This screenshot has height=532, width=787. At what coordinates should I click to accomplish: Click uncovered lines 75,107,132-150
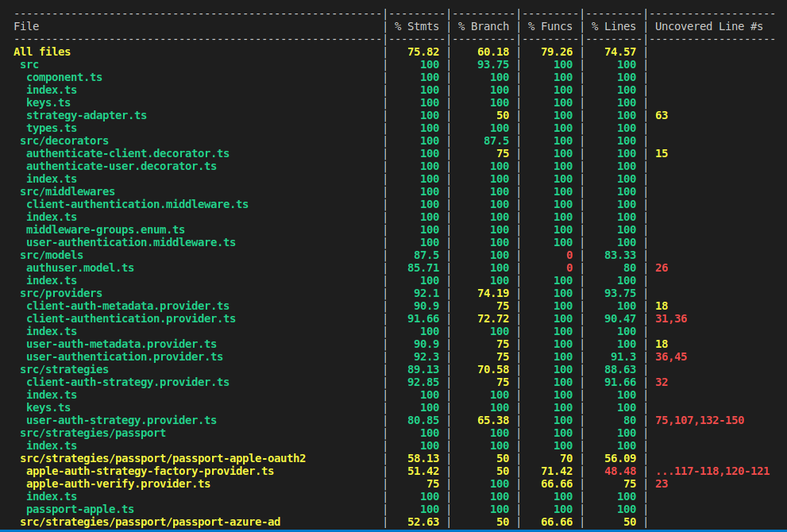click(700, 421)
